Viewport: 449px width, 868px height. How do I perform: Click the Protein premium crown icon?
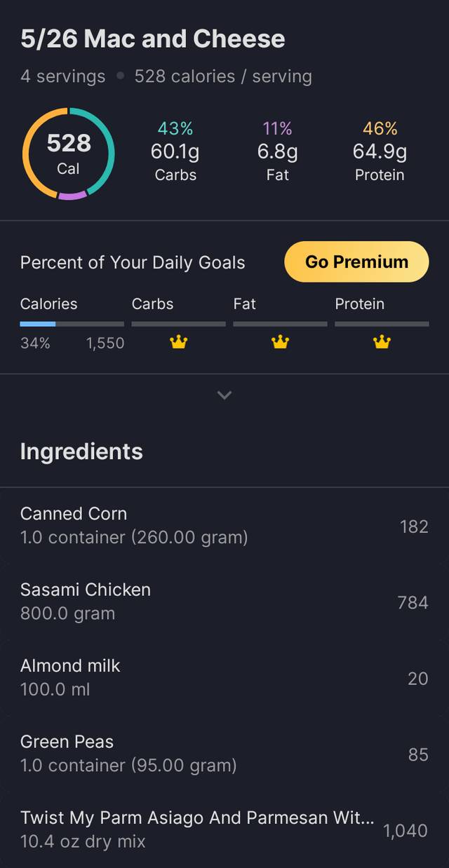click(x=382, y=342)
